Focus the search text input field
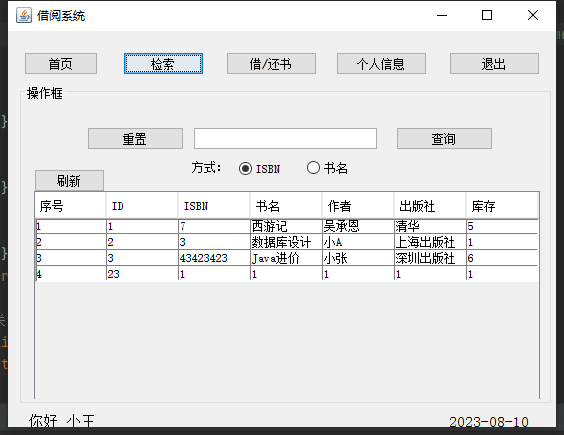Viewport: 564px width, 435px height. click(285, 139)
